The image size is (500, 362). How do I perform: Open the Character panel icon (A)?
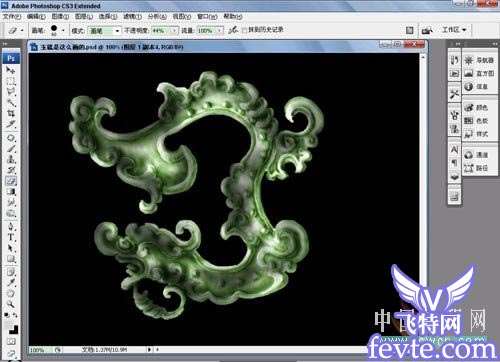[x=454, y=150]
